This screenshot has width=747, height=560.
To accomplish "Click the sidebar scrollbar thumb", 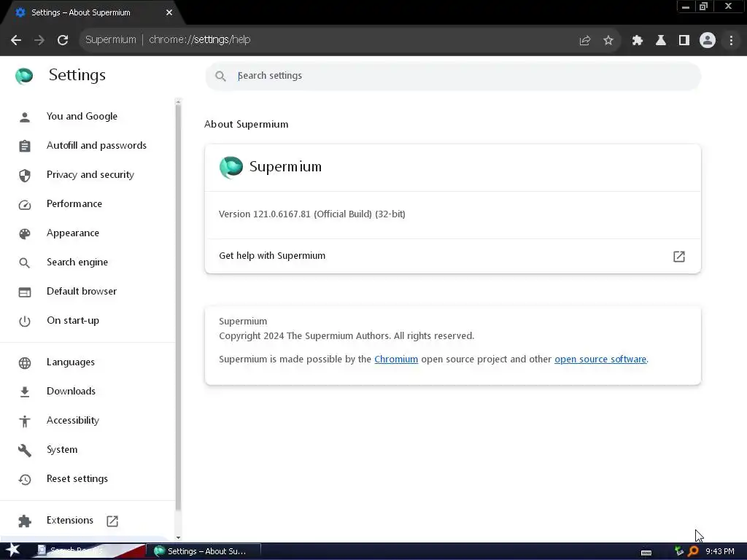I will point(178,308).
